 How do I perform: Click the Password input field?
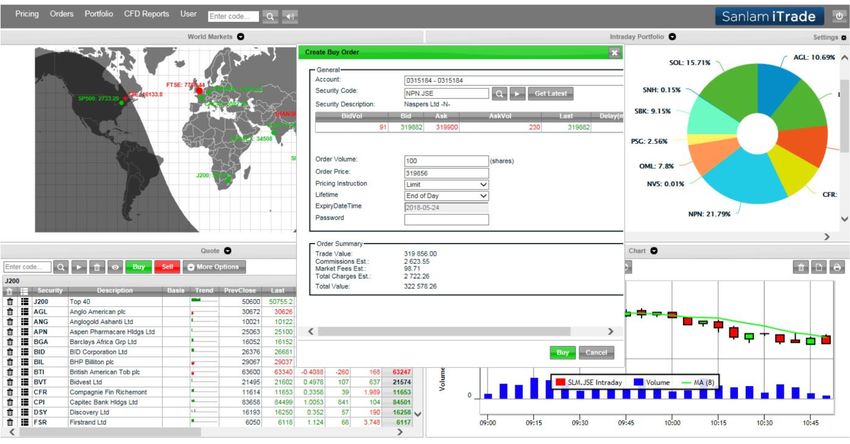coord(446,219)
